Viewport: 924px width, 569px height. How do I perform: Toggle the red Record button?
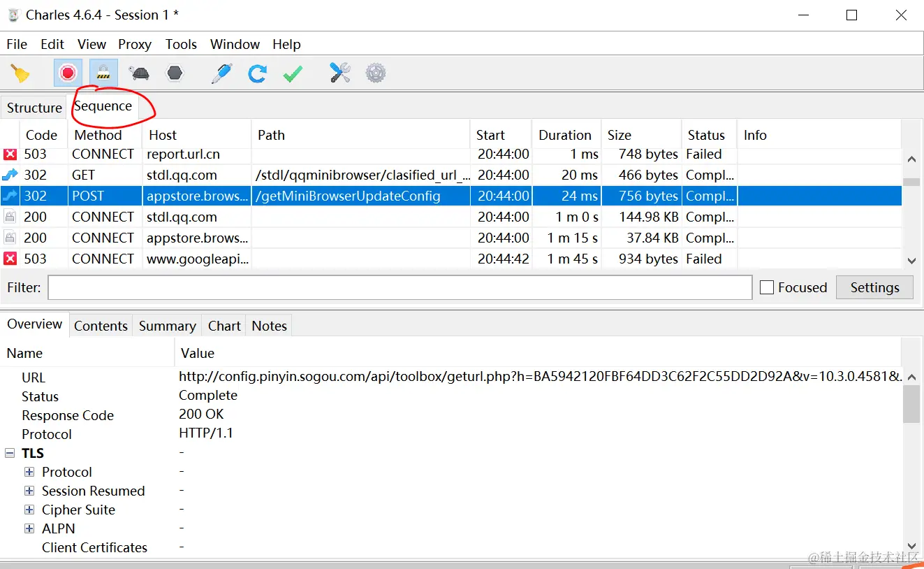point(68,73)
